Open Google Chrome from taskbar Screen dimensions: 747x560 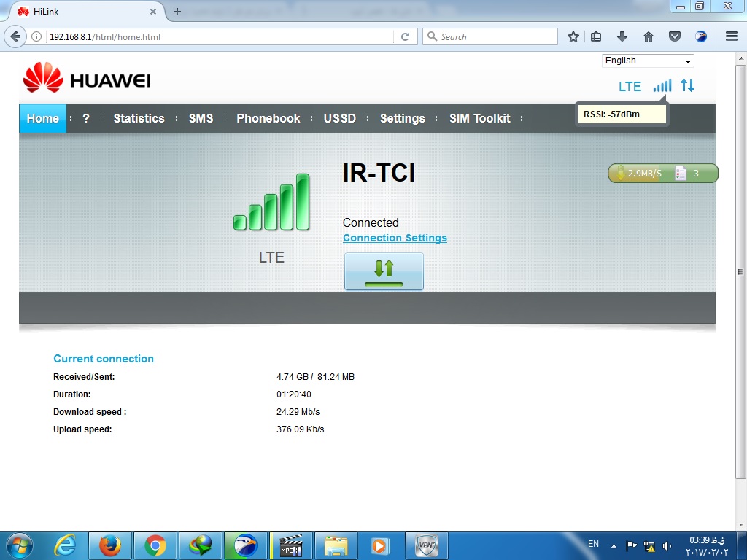point(155,545)
